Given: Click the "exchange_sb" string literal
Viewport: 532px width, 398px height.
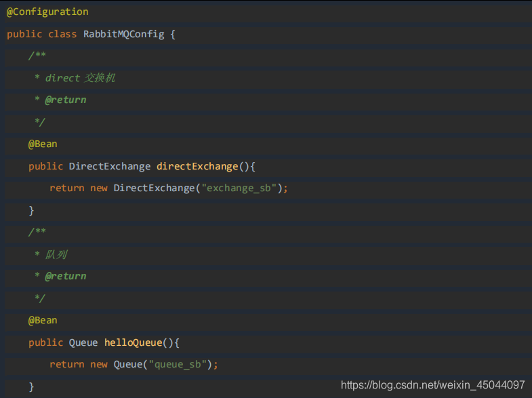Looking at the screenshot, I should [239, 188].
